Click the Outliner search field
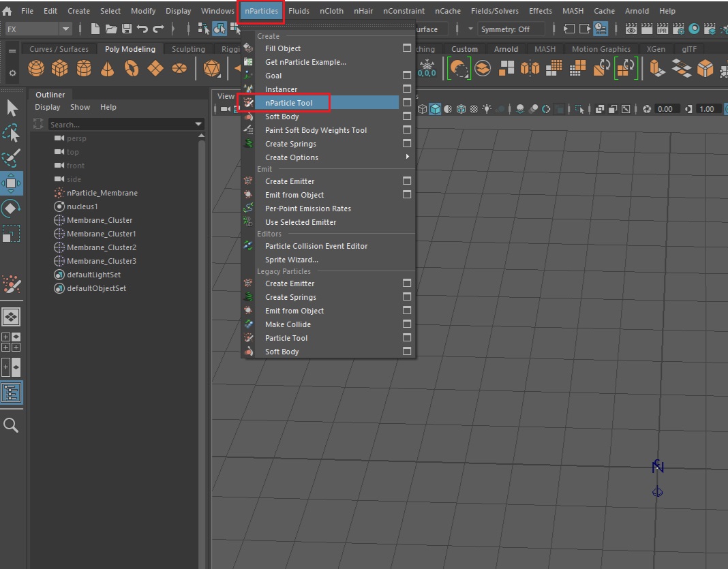728x569 pixels. point(121,125)
